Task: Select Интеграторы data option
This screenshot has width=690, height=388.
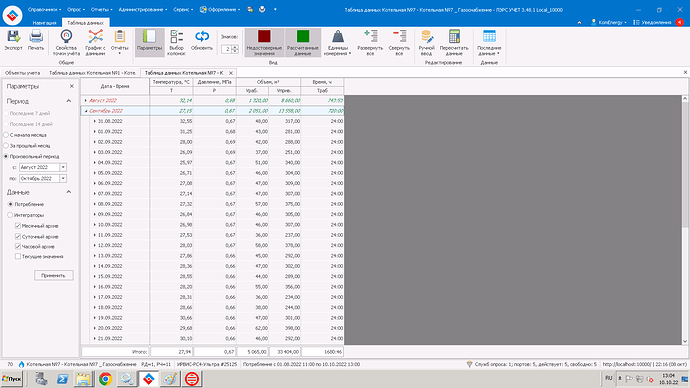Action: point(10,215)
